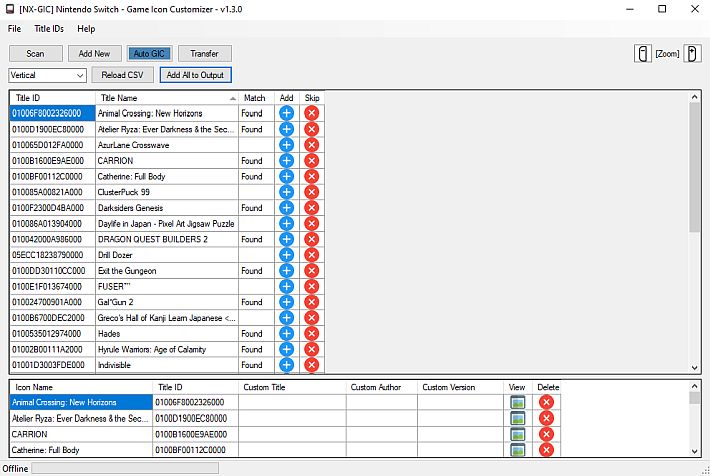
Task: Click Custom Title cell for Atelier Ryza
Action: (x=293, y=418)
